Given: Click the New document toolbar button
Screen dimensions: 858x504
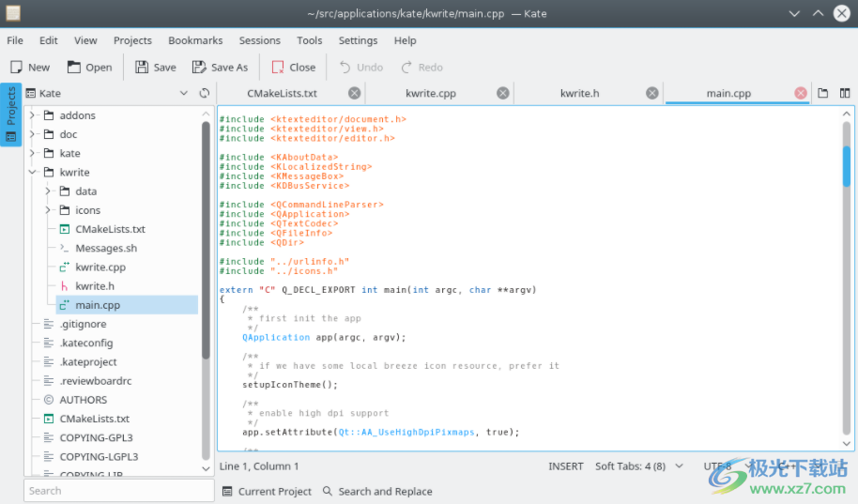Looking at the screenshot, I should point(30,68).
